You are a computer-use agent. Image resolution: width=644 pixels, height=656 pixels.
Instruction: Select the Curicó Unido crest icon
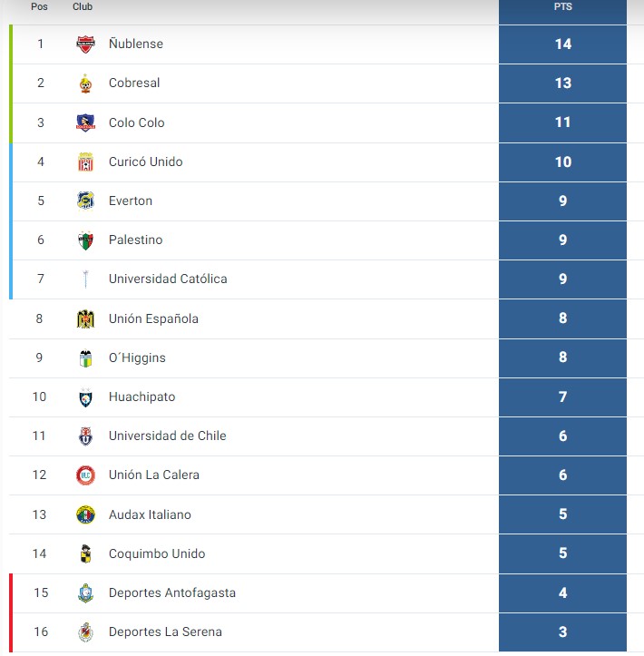(86, 162)
